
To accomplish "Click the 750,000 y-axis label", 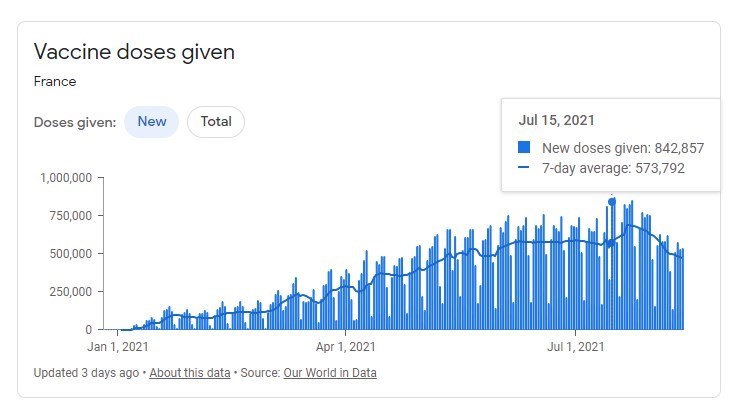I will point(70,216).
